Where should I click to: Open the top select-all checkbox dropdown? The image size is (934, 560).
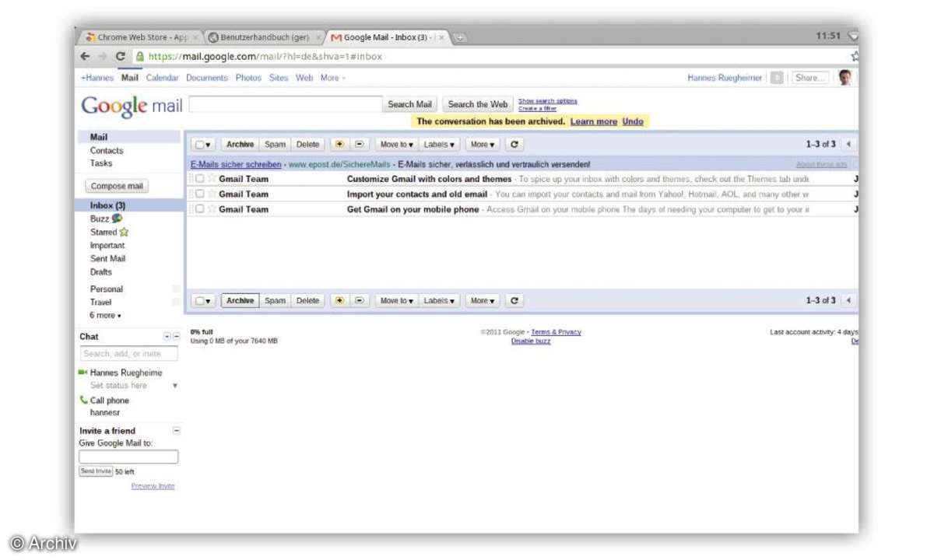[204, 145]
